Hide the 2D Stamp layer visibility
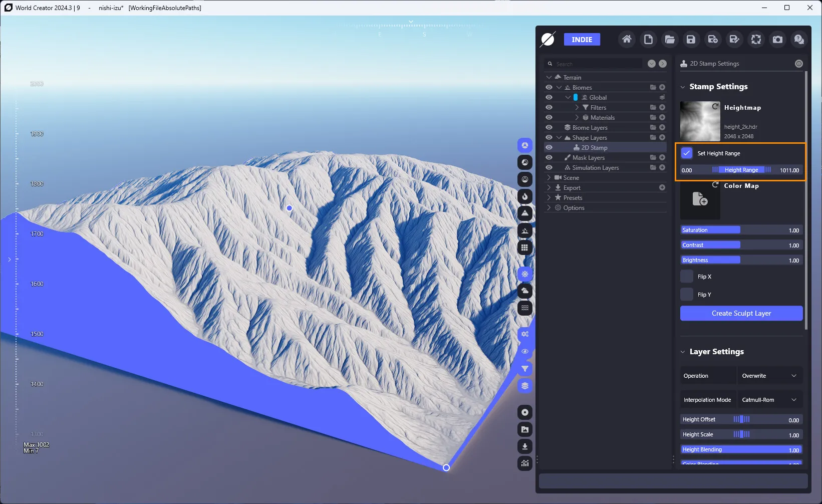Image resolution: width=822 pixels, height=504 pixels. click(549, 148)
